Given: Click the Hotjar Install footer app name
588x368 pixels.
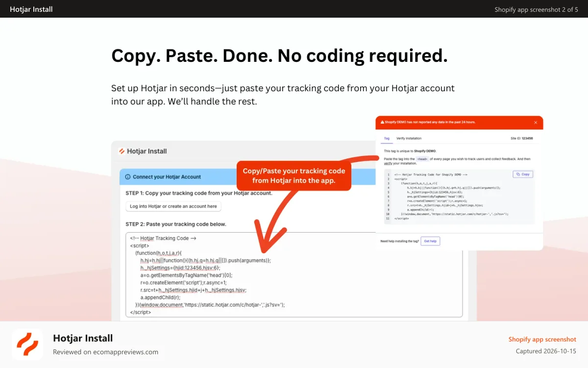Looking at the screenshot, I should tap(83, 338).
